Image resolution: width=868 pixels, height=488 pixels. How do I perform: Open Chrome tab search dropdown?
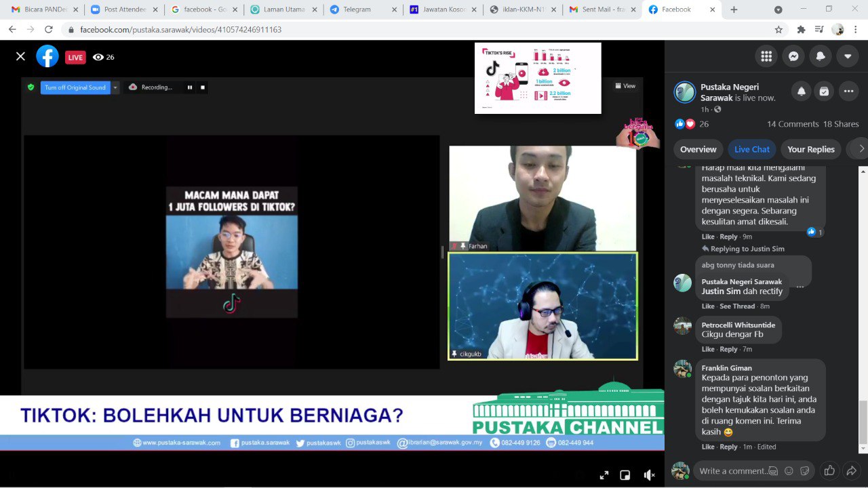pos(778,9)
